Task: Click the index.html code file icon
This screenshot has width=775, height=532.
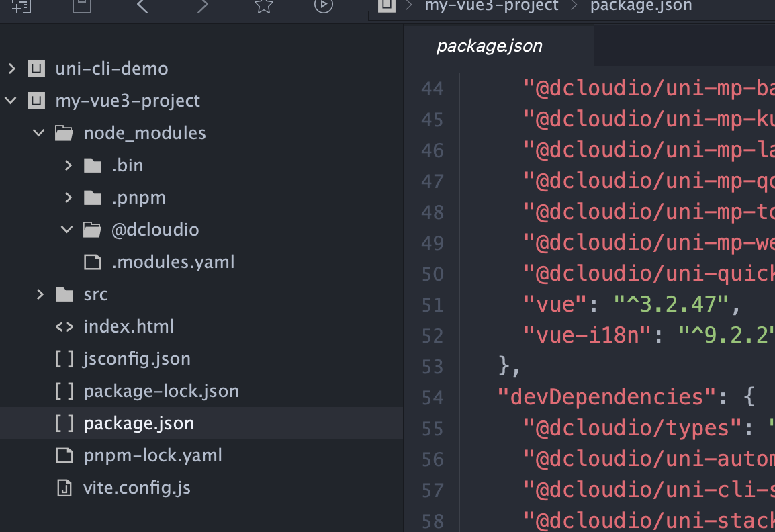Action: click(64, 327)
